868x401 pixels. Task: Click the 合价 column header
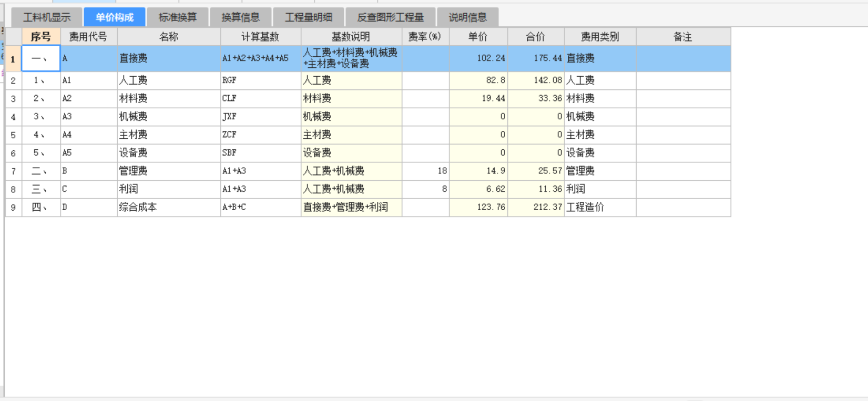[x=536, y=37]
